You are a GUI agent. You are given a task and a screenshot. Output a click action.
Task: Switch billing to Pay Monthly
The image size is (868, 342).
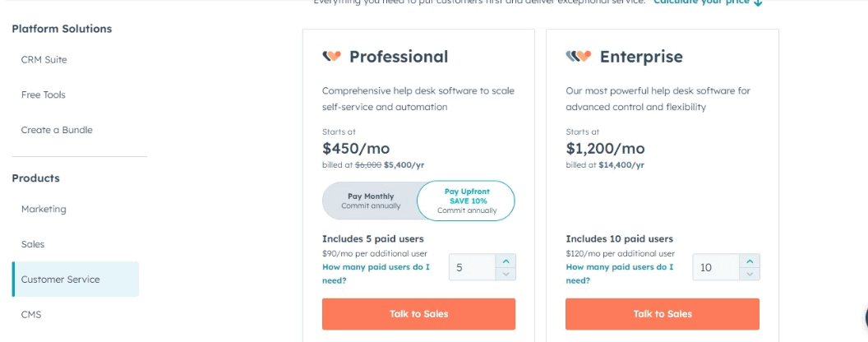[371, 201]
